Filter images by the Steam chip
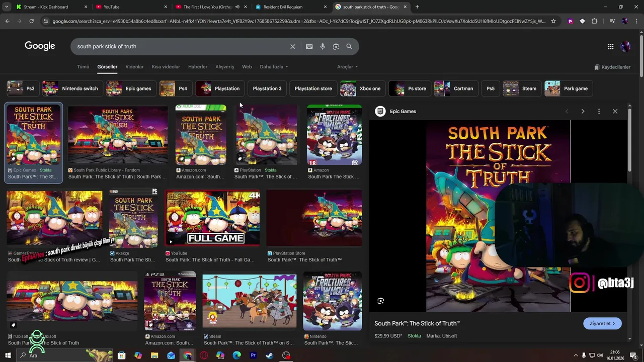This screenshot has width=644, height=362. point(521,88)
